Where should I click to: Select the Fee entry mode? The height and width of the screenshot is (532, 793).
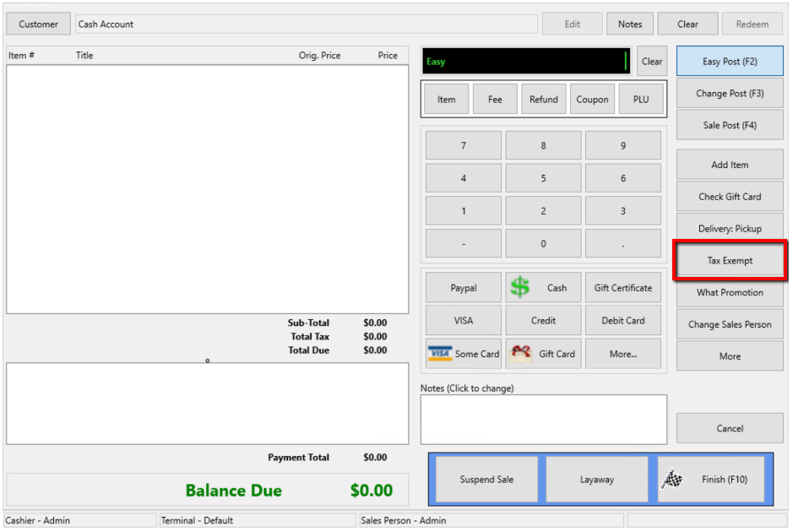click(495, 99)
